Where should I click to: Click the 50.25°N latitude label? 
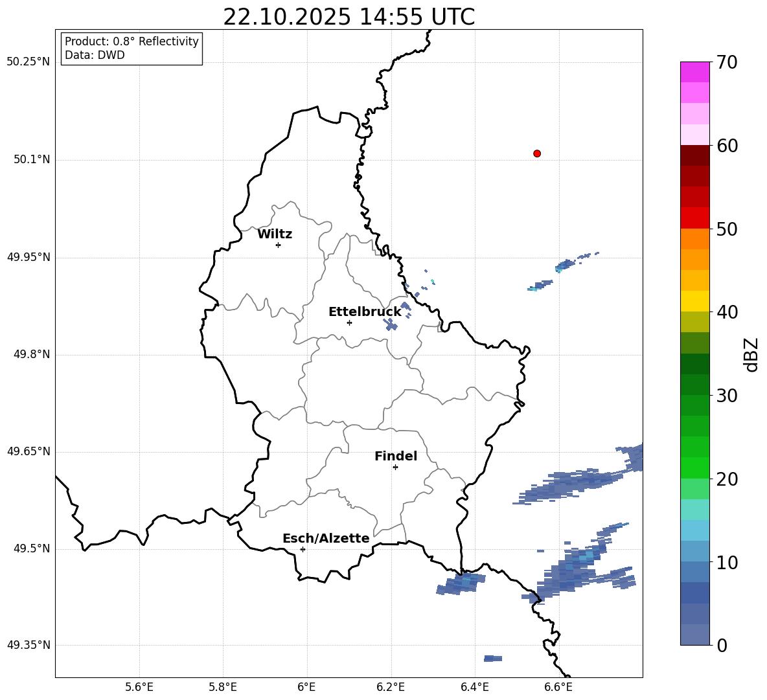click(29, 62)
